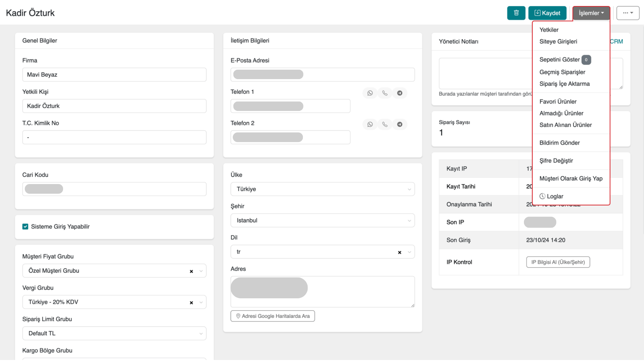Click the trash delete icon button
The image size is (644, 362).
[516, 13]
